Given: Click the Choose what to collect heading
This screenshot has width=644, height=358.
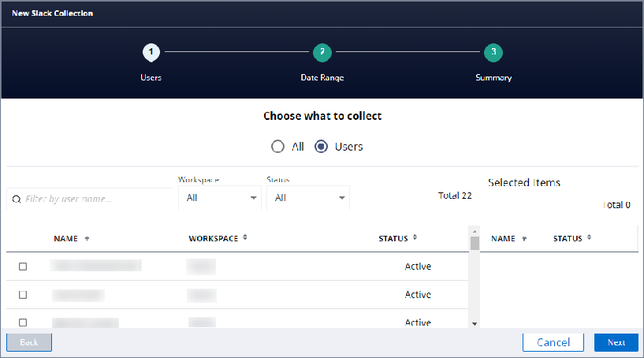Looking at the screenshot, I should click(x=322, y=117).
